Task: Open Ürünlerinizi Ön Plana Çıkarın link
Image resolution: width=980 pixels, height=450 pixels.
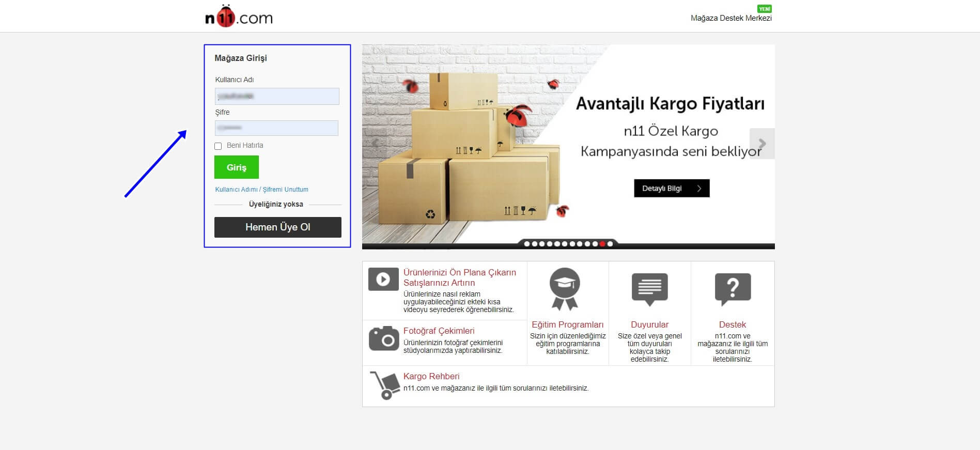Action: point(460,277)
